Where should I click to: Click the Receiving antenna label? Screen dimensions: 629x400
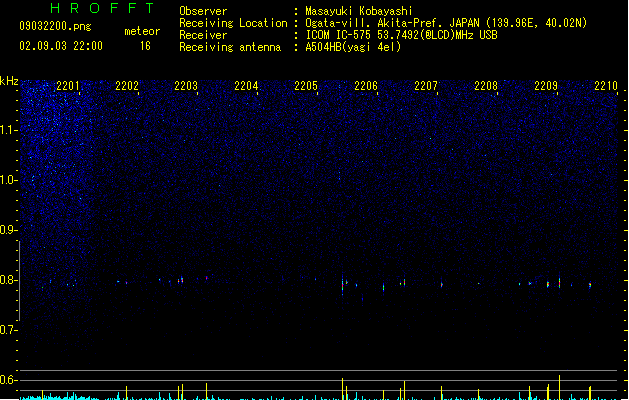coord(230,47)
